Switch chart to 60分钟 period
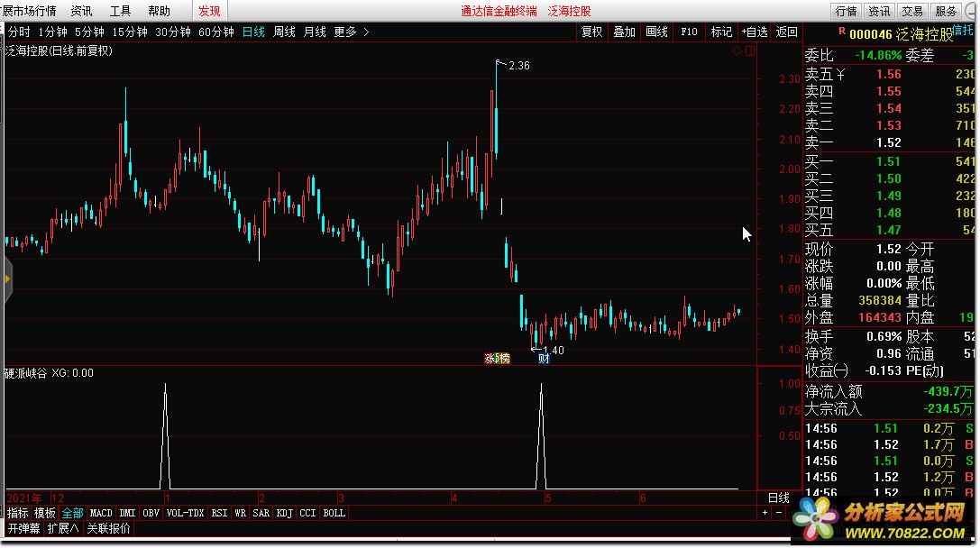 coord(215,32)
